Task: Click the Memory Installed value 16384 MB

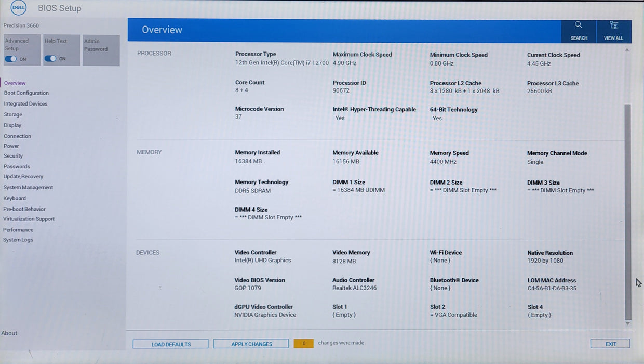Action: coord(248,161)
